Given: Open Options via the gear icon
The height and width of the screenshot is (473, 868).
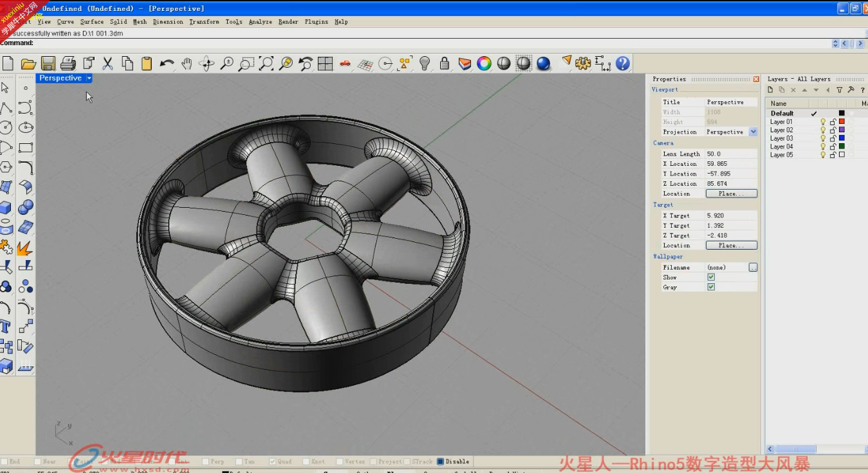Looking at the screenshot, I should [583, 63].
